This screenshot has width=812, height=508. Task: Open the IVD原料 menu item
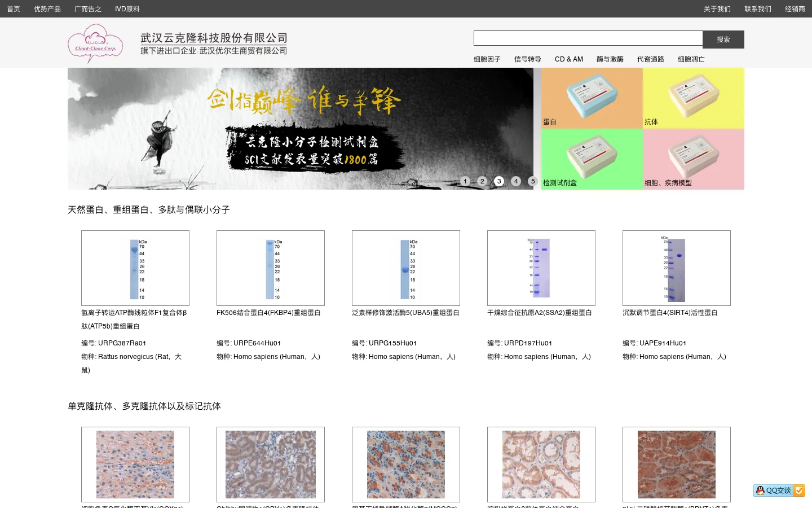(x=127, y=9)
